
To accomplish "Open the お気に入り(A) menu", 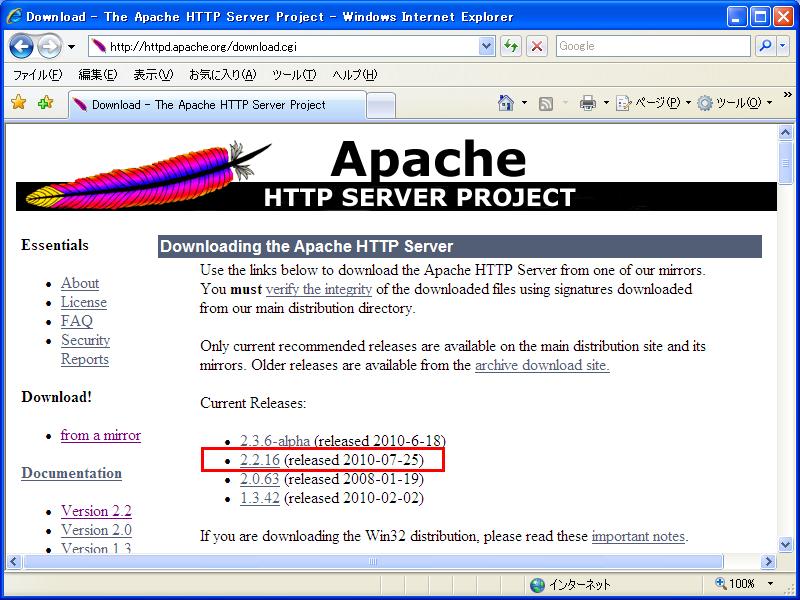I will tap(222, 75).
